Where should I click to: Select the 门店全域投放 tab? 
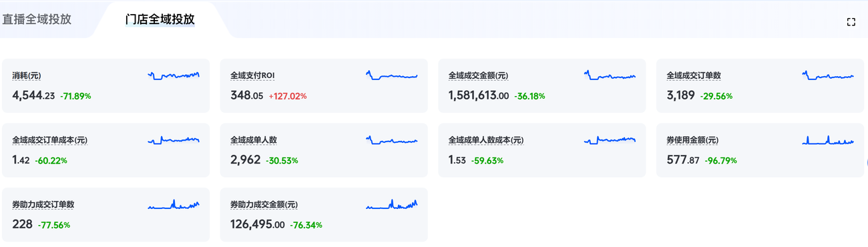tap(160, 19)
